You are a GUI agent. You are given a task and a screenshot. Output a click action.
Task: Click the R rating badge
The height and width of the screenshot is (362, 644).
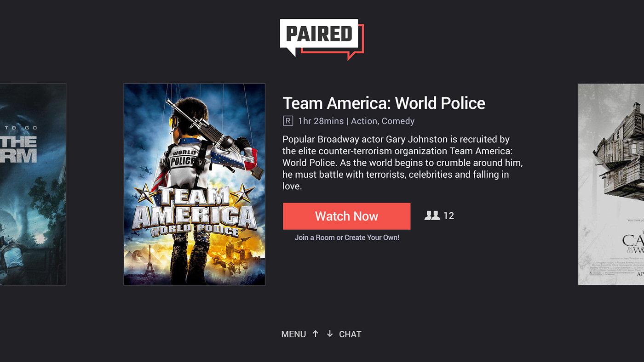[288, 121]
